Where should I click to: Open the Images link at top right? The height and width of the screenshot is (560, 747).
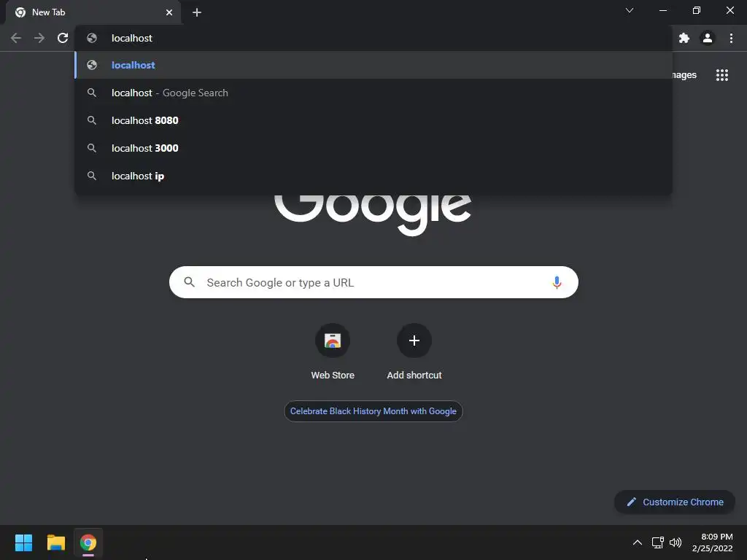[x=684, y=75]
